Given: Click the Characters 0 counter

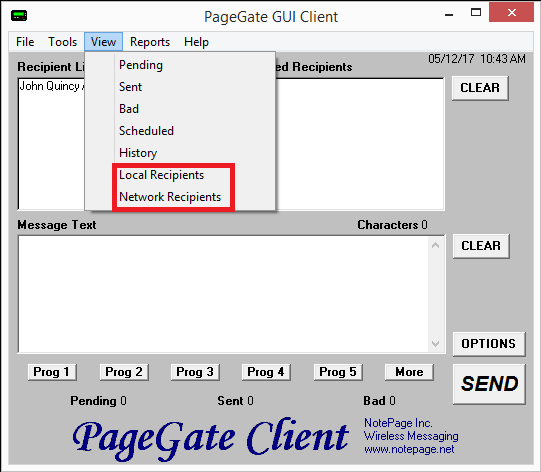Looking at the screenshot, I should coord(392,225).
